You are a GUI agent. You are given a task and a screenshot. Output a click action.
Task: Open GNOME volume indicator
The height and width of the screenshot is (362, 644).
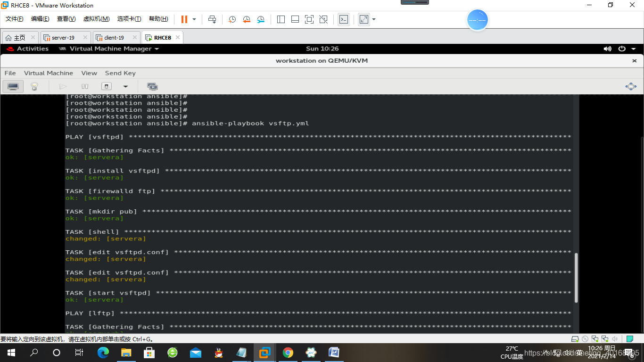[x=607, y=49]
